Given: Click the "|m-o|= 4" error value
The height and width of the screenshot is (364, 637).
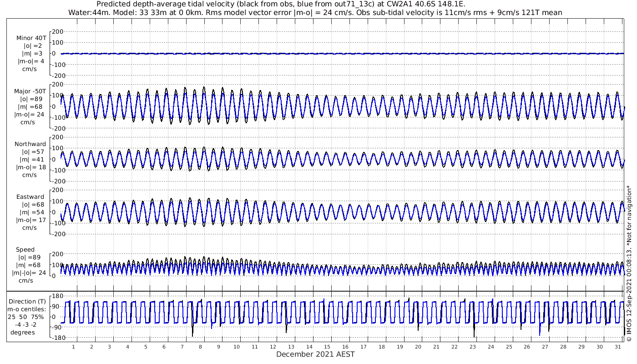Looking at the screenshot, I should click(31, 61).
